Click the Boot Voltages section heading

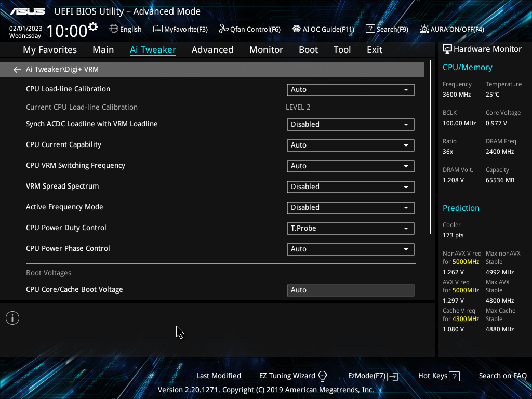coord(48,273)
